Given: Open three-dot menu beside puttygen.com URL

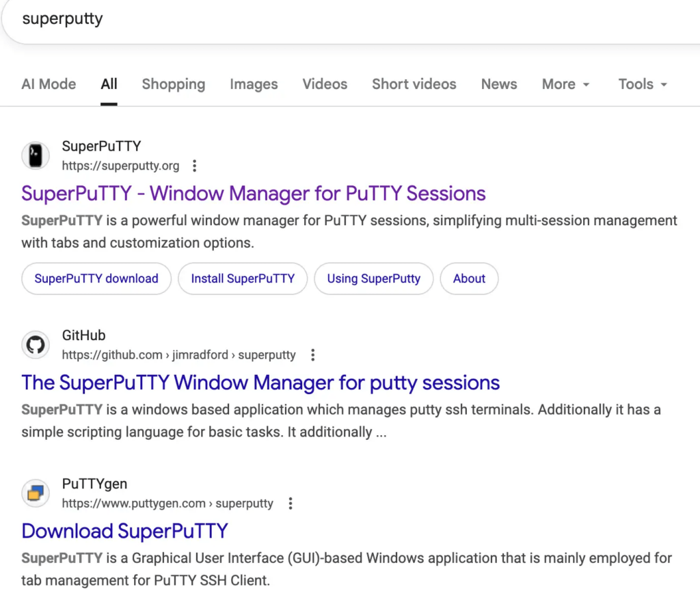Looking at the screenshot, I should (291, 504).
